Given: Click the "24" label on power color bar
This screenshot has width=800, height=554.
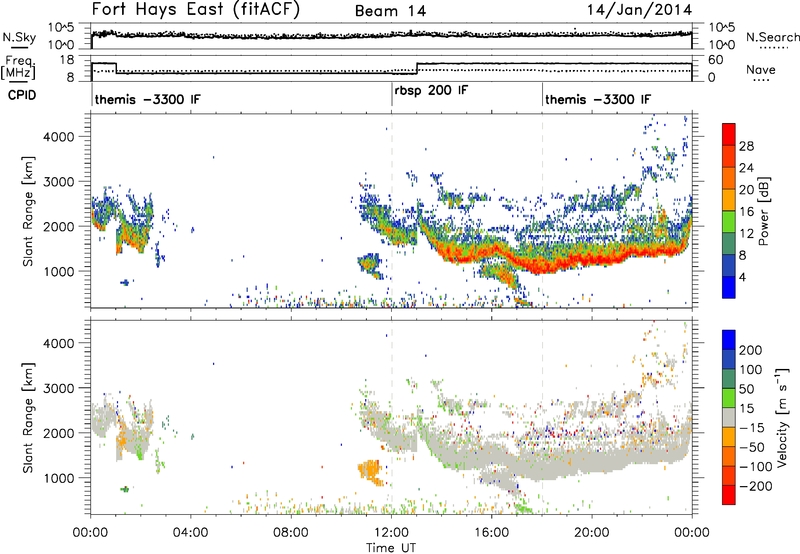Looking at the screenshot, I should coord(746,168).
